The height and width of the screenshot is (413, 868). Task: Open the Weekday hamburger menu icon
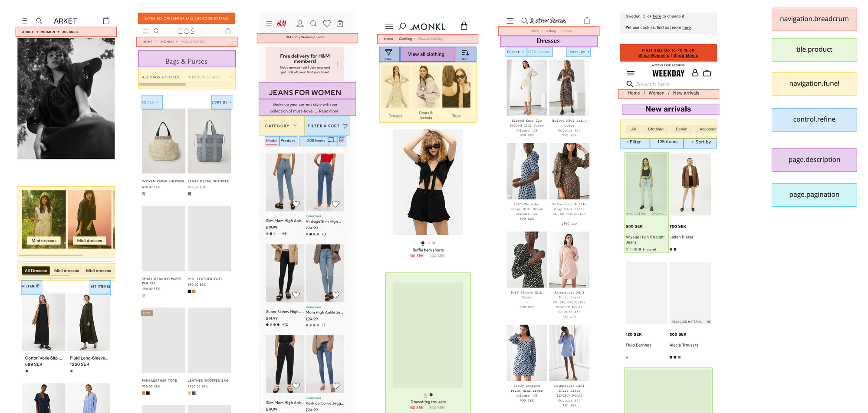(x=631, y=73)
